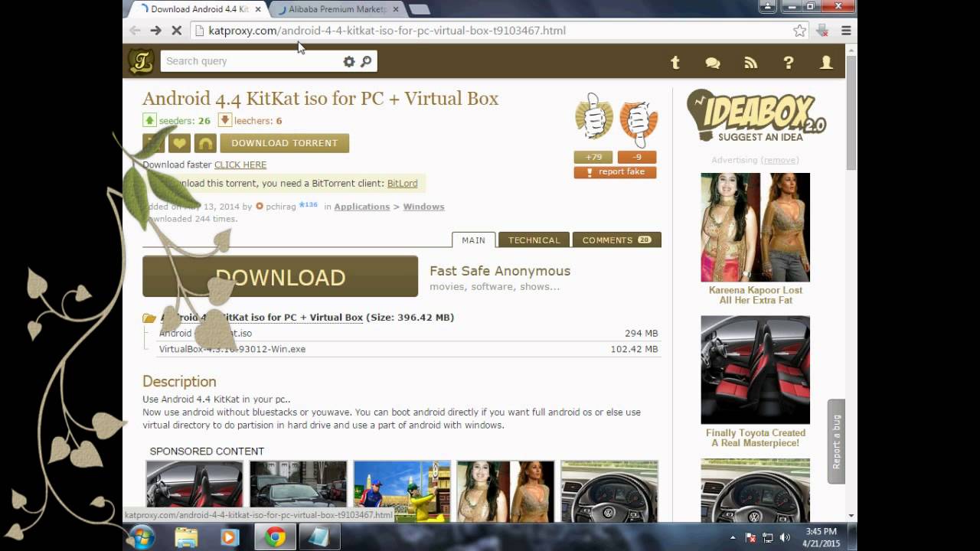Screen dimensions: 980x551
Task: Open the RSS feed icon in header
Action: pyautogui.click(x=750, y=63)
